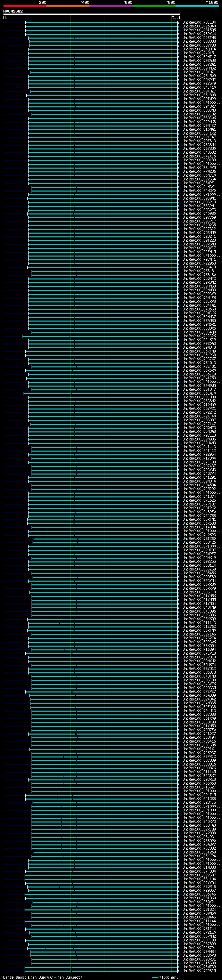The height and width of the screenshot is (980, 222).
Task: Select the UniRef100_Q26937 row label
Action: [199, 753]
